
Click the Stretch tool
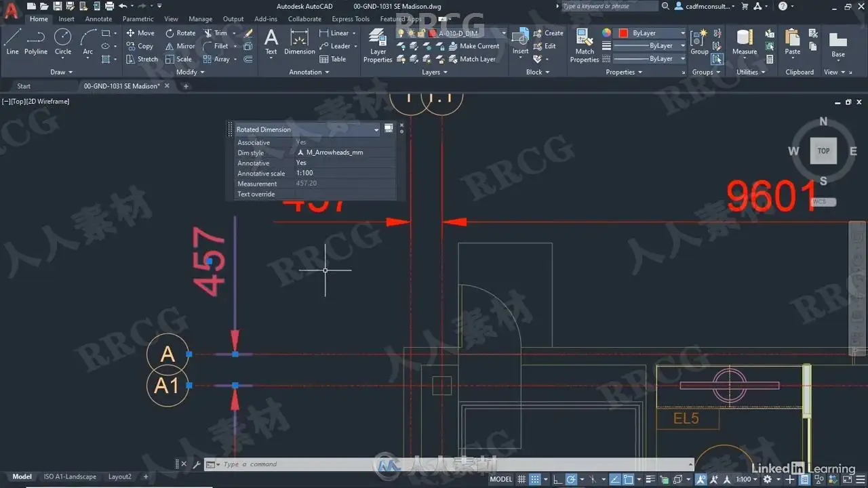(x=142, y=59)
